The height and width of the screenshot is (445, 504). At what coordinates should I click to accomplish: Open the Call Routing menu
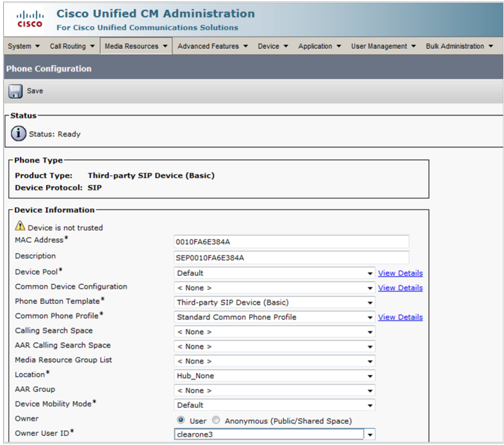[72, 46]
